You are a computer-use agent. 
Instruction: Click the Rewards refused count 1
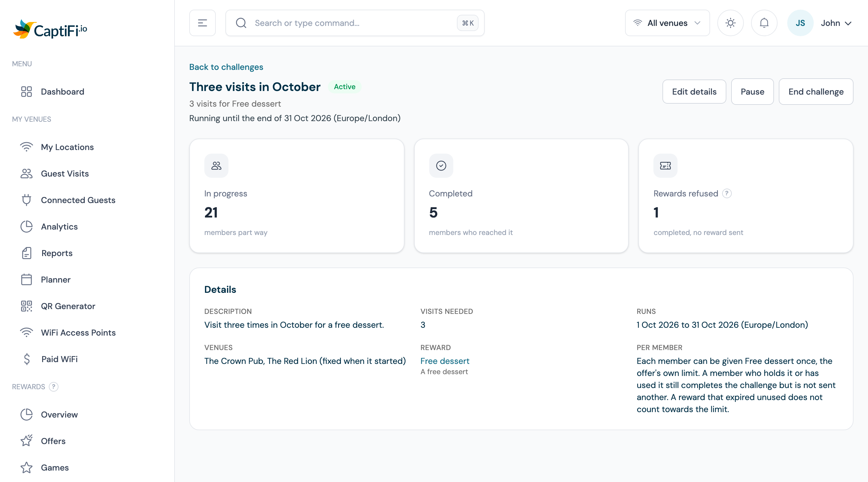coord(656,213)
